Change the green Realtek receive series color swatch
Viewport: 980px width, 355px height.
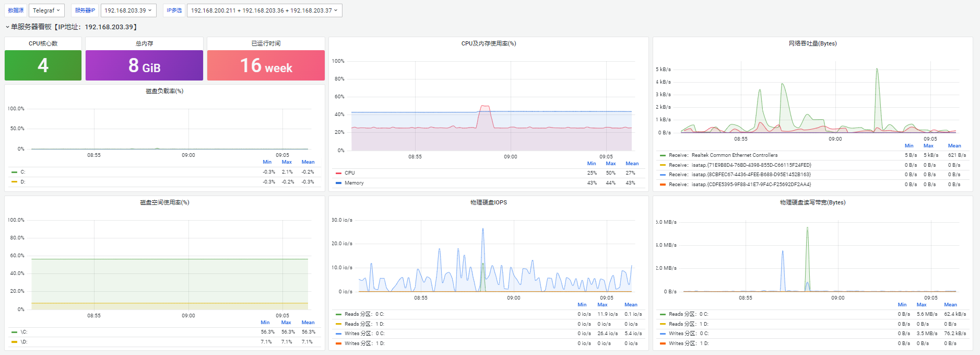(x=663, y=155)
